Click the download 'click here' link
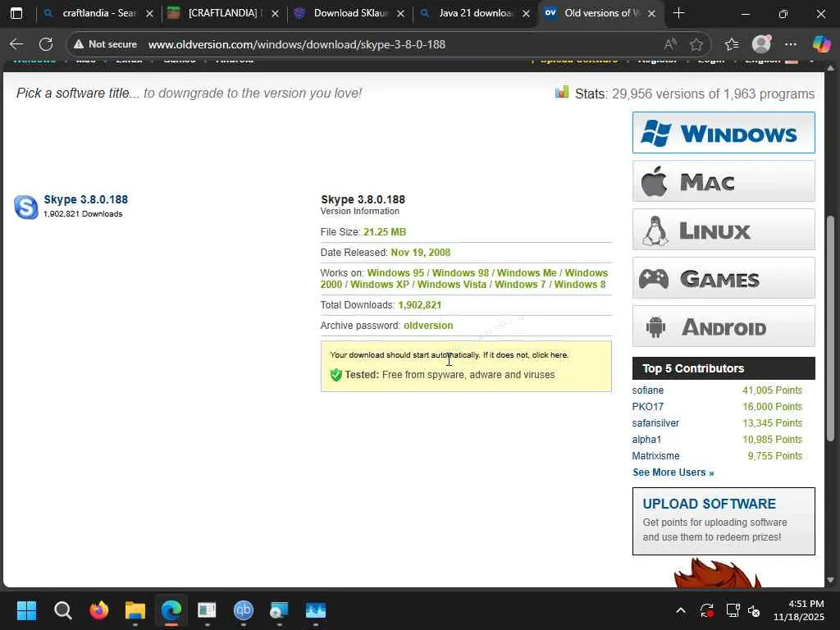Viewport: 840px width, 630px height. pyautogui.click(x=550, y=354)
